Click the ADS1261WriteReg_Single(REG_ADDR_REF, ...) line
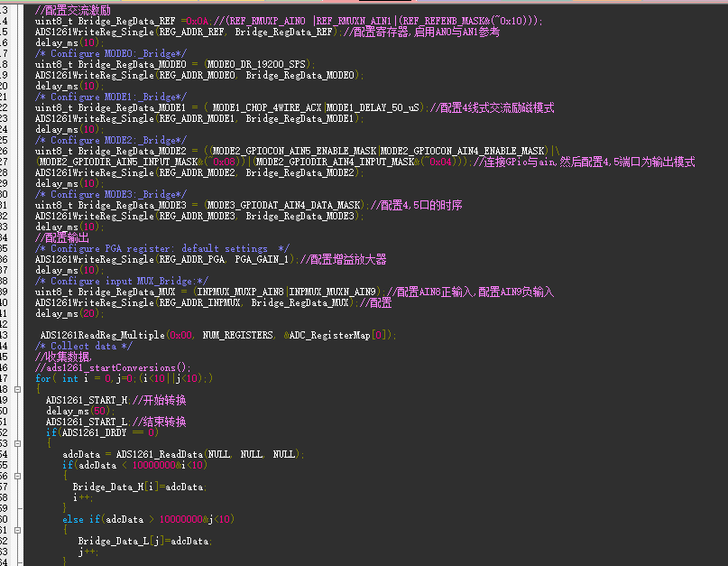Screen dimensions: 728x566 coord(267,32)
